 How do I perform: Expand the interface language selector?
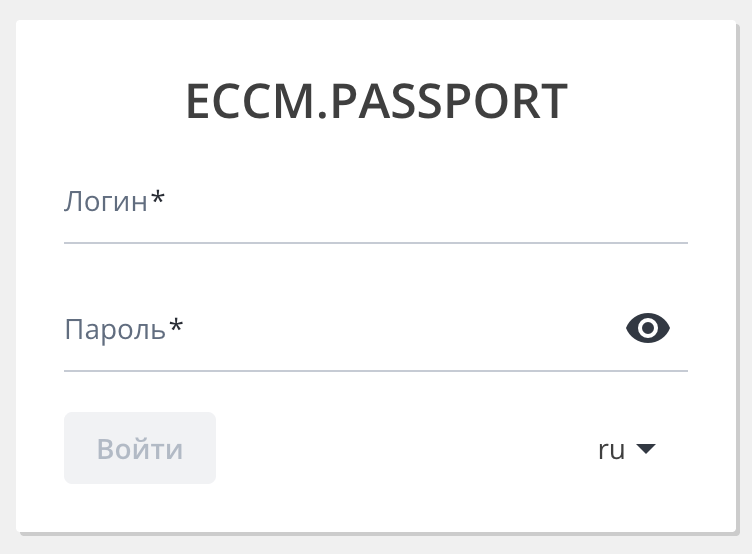[626, 449]
